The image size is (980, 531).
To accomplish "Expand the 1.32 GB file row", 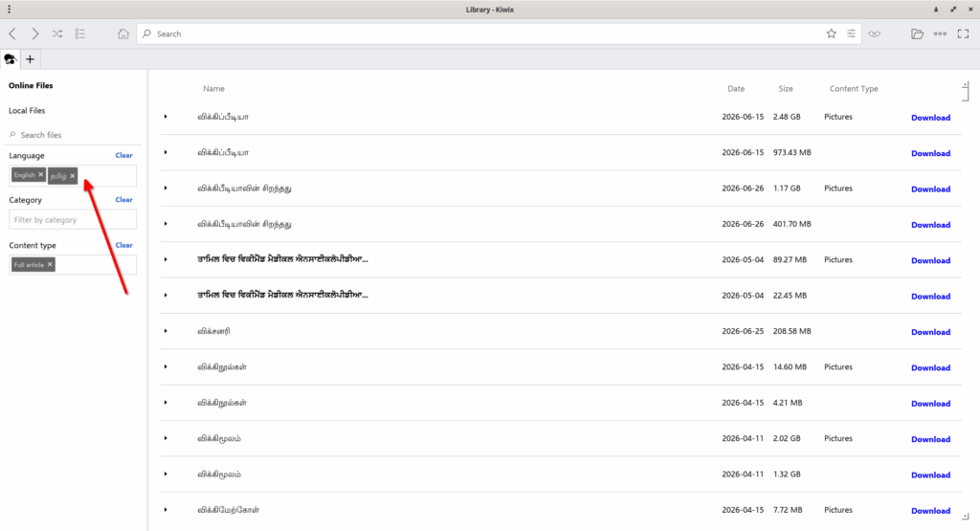I will click(166, 474).
